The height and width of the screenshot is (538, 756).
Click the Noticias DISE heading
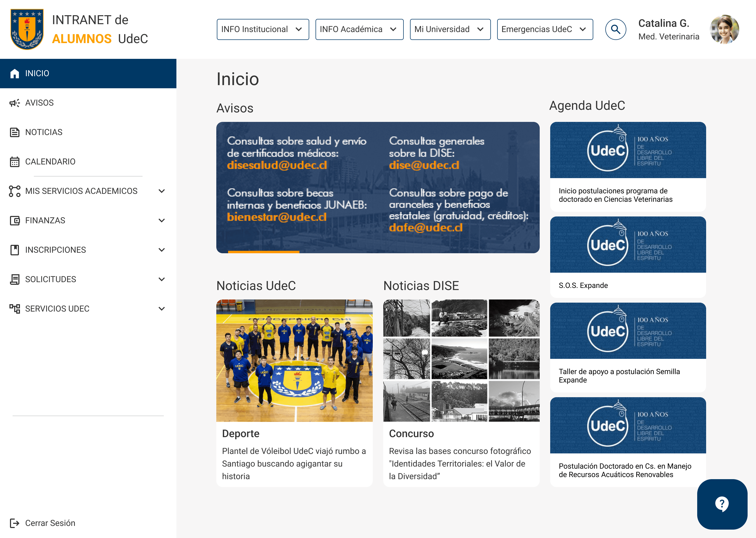point(421,286)
